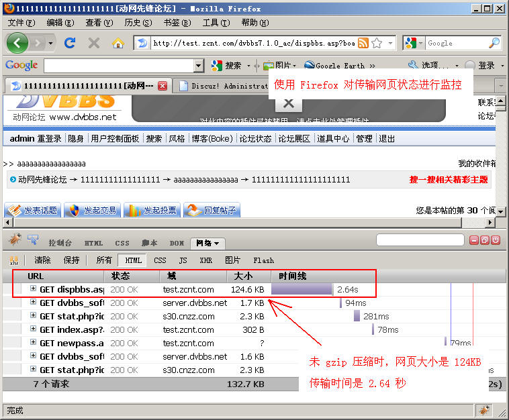
Task: Click the Stop loading X icon
Action: [x=94, y=43]
